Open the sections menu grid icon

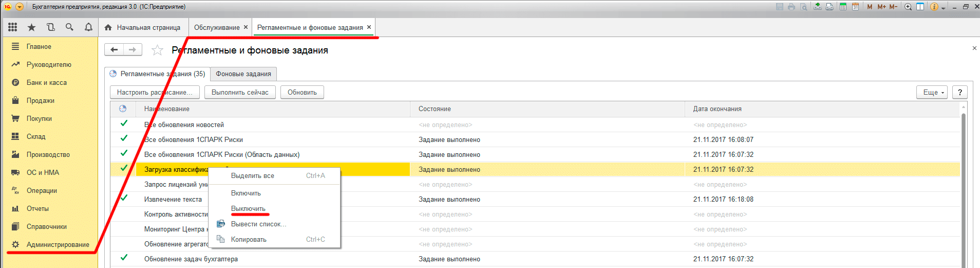coord(13,27)
